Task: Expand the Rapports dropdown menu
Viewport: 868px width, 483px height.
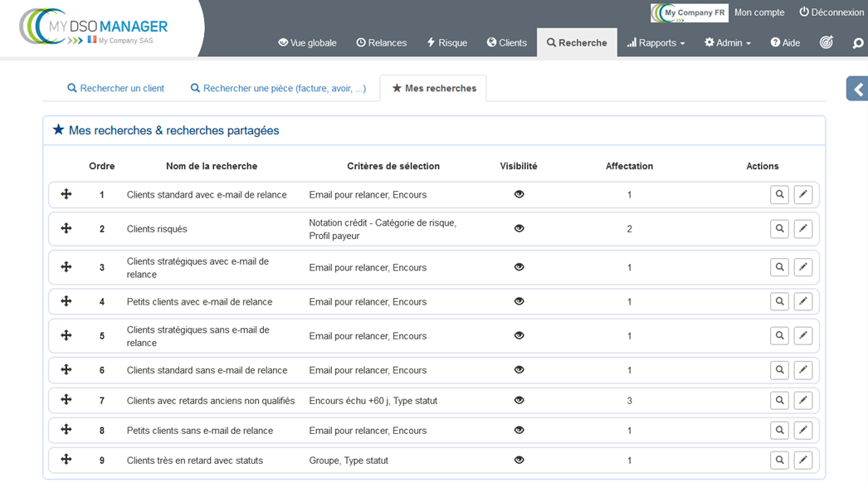Action: click(x=656, y=43)
